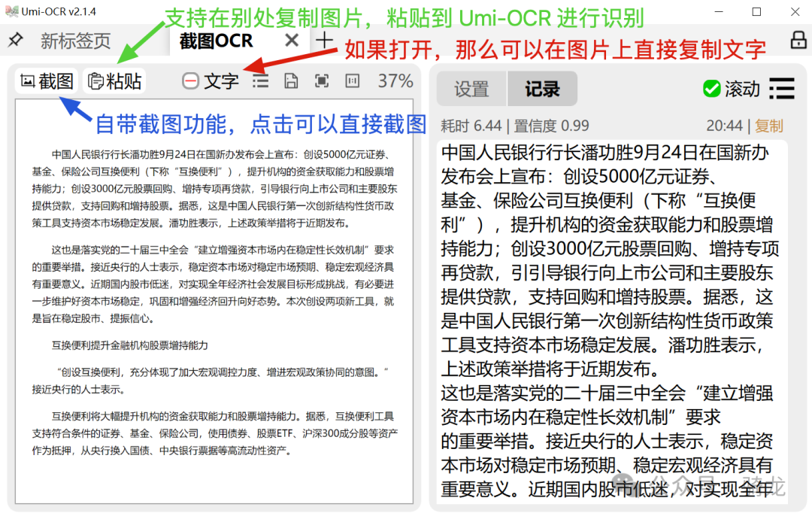Maximize the Umi-OCR window
812x519 pixels.
click(x=756, y=11)
